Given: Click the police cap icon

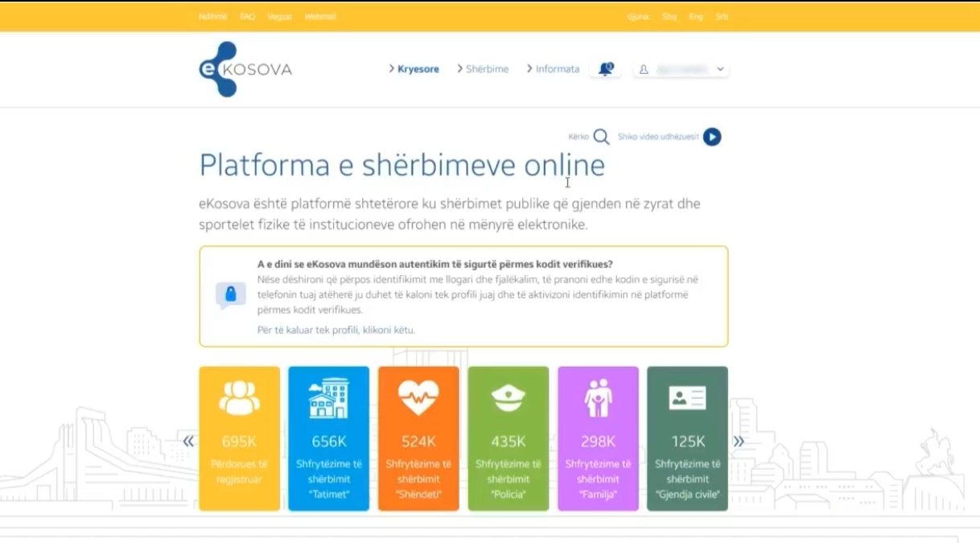Looking at the screenshot, I should click(508, 397).
